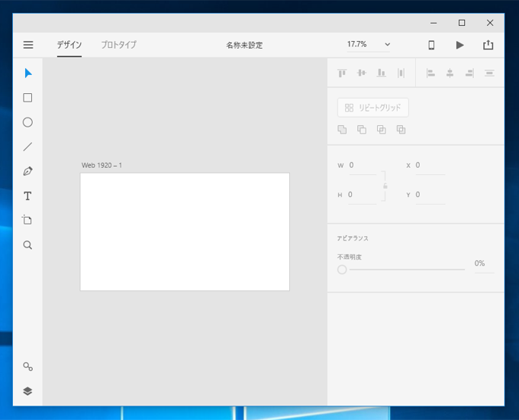The image size is (519, 420).
Task: Click the boolean Exclude overlap icon
Action: coord(401,130)
